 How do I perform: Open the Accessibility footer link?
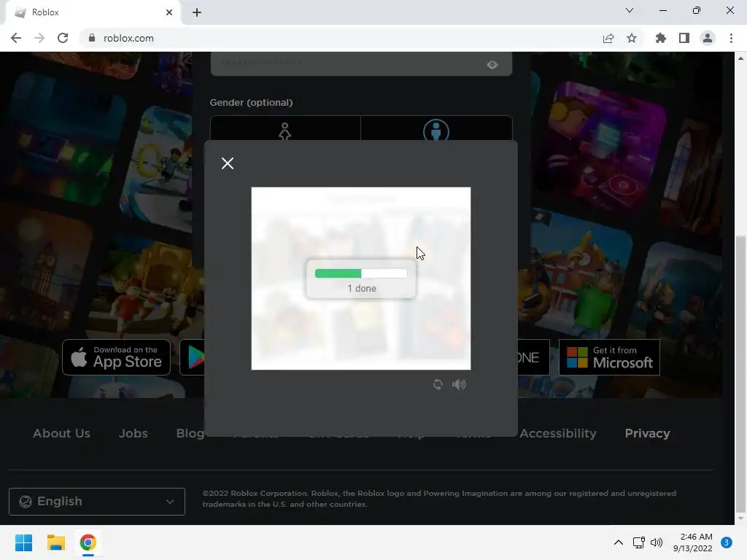(x=558, y=433)
